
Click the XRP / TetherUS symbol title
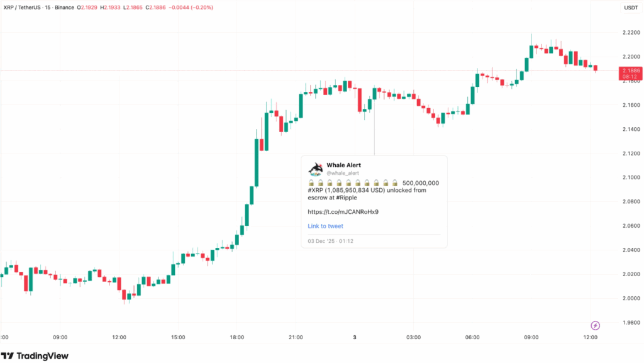(22, 8)
